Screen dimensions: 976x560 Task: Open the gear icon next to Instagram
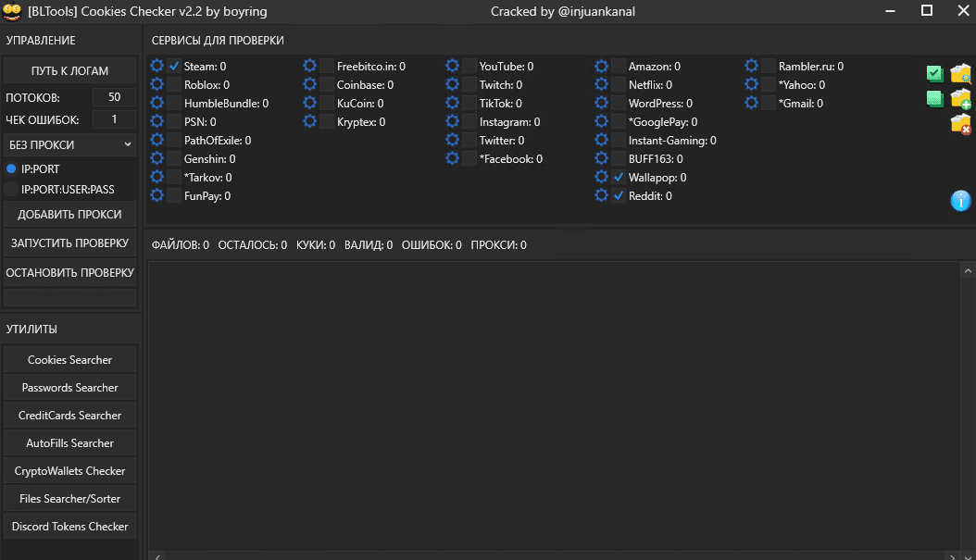453,121
